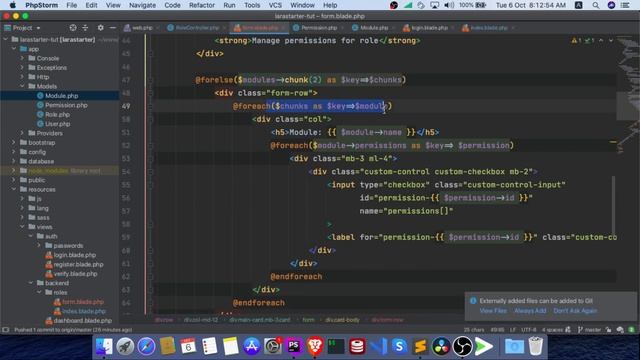Hide the Project panel with the minimize icon

click(113, 28)
